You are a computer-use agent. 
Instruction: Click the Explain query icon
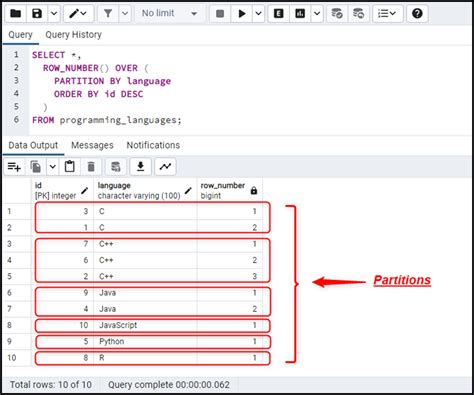point(279,14)
